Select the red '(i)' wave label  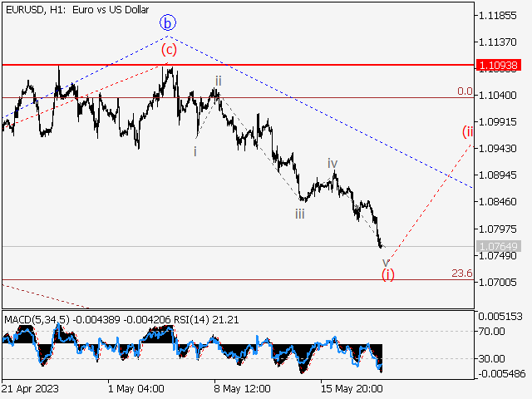click(x=388, y=274)
